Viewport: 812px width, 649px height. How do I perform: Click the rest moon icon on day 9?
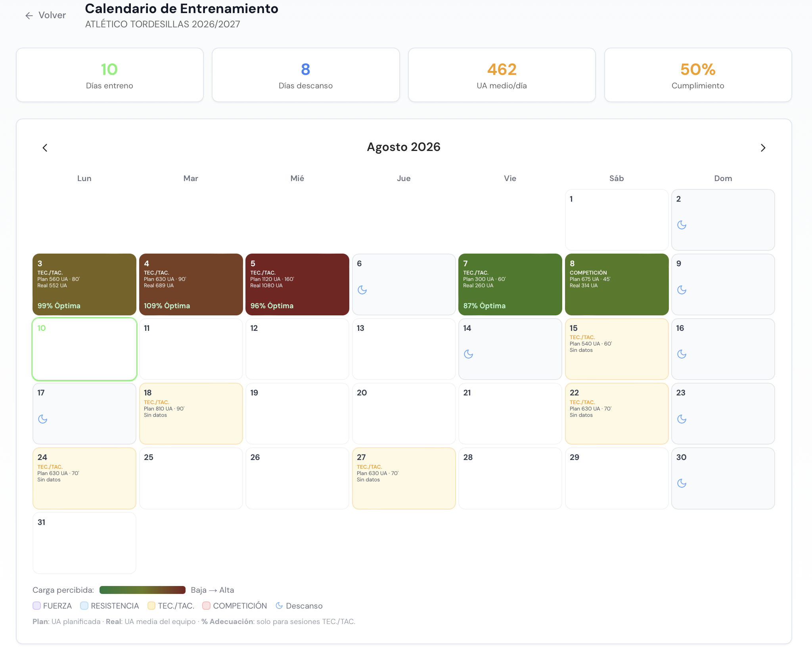(x=682, y=290)
